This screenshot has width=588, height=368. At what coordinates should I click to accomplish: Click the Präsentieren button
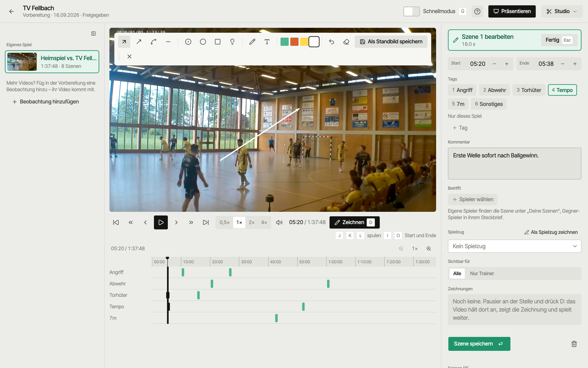tap(512, 11)
